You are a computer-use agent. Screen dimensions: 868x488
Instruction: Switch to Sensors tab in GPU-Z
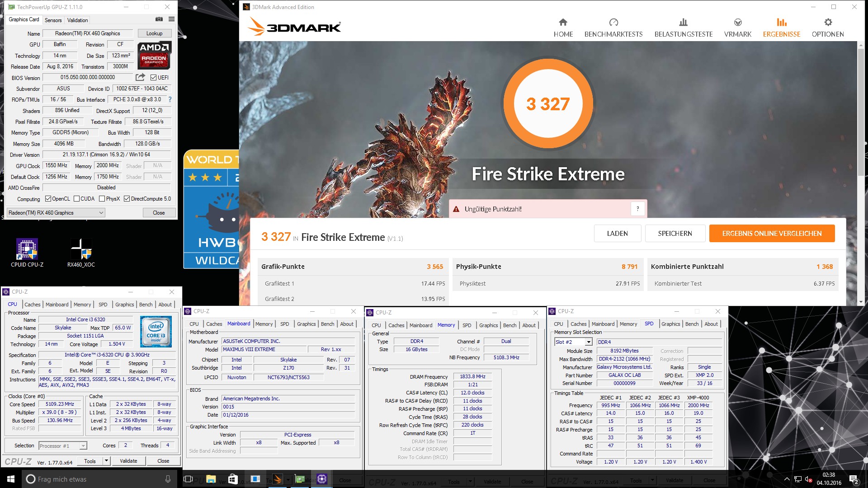pyautogui.click(x=53, y=20)
